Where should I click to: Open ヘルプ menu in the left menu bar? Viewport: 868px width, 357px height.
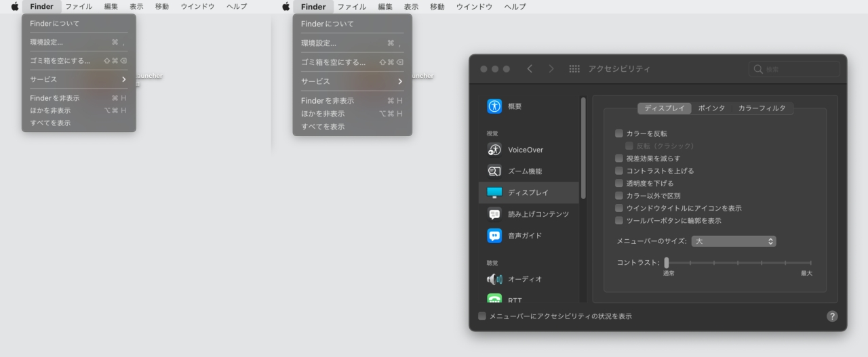click(x=236, y=6)
